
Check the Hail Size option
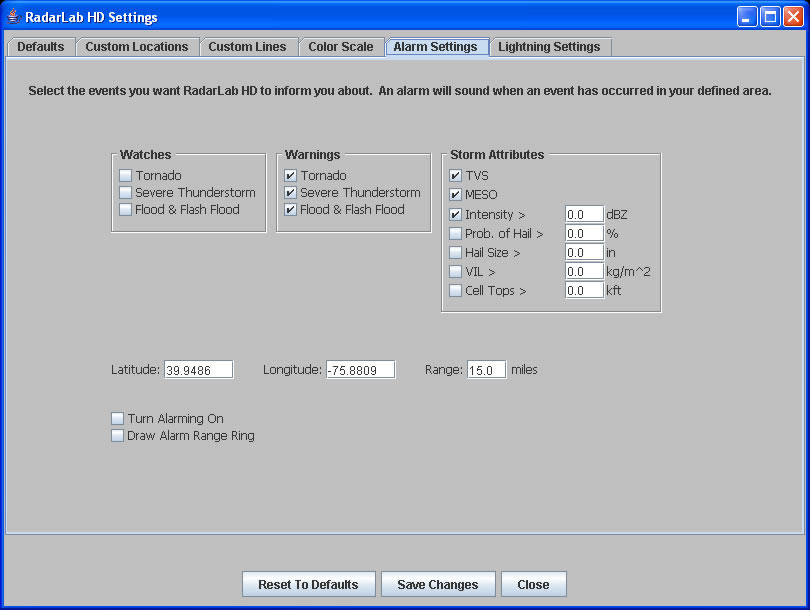point(455,253)
